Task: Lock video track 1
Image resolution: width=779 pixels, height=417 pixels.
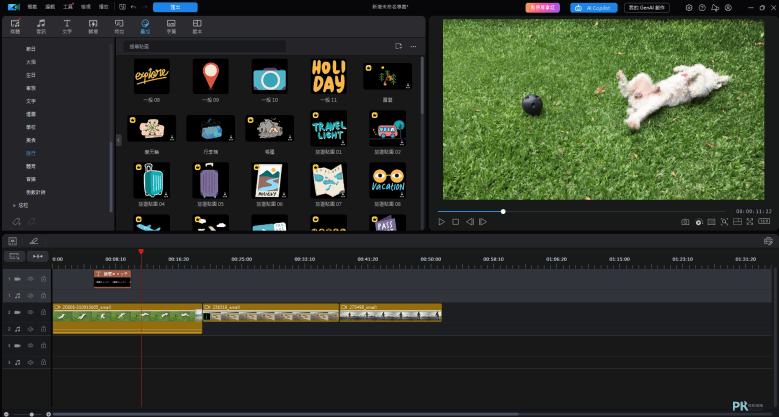Action: pyautogui.click(x=43, y=279)
